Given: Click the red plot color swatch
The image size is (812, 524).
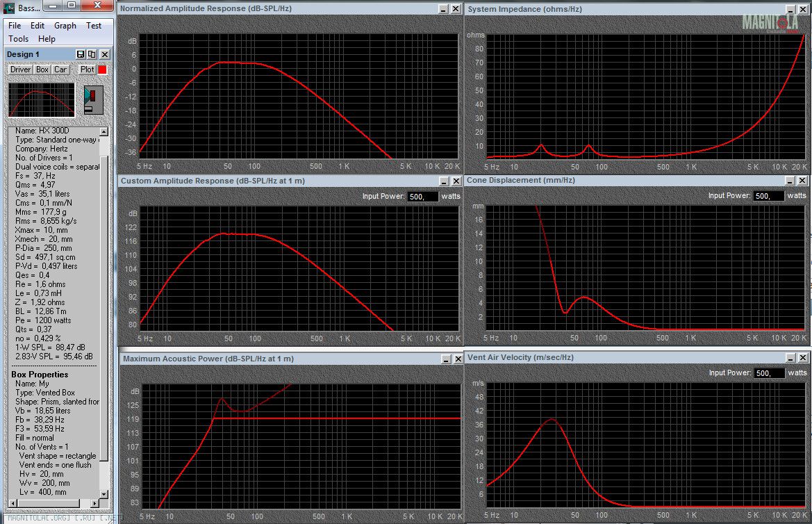Looking at the screenshot, I should (x=102, y=69).
